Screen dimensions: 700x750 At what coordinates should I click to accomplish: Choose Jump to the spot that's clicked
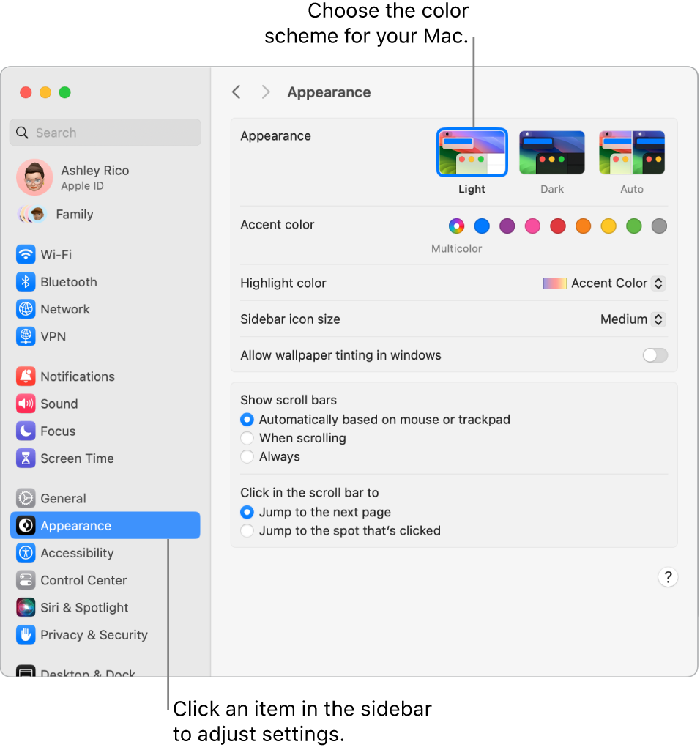pos(247,530)
